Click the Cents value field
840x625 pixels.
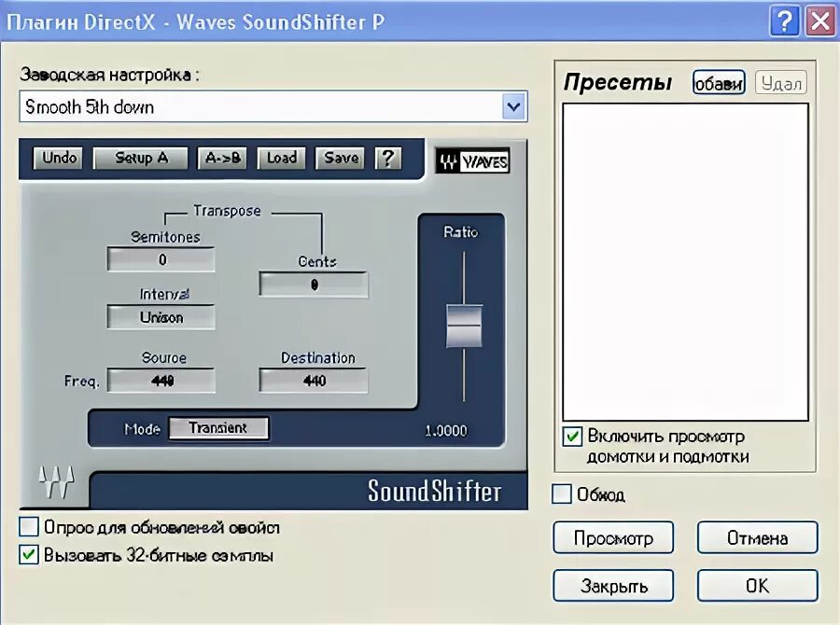[x=314, y=285]
